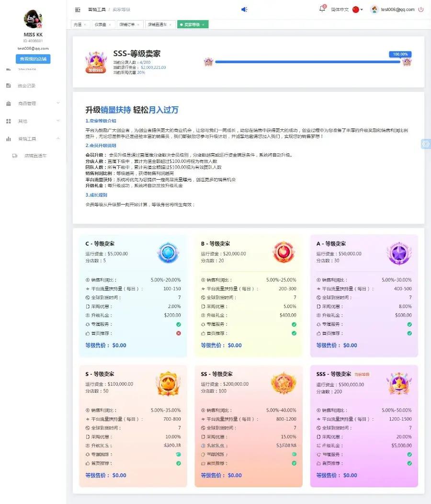This screenshot has height=504, width=431.
Task: Open the announcement megaphone icon
Action: [244, 9]
